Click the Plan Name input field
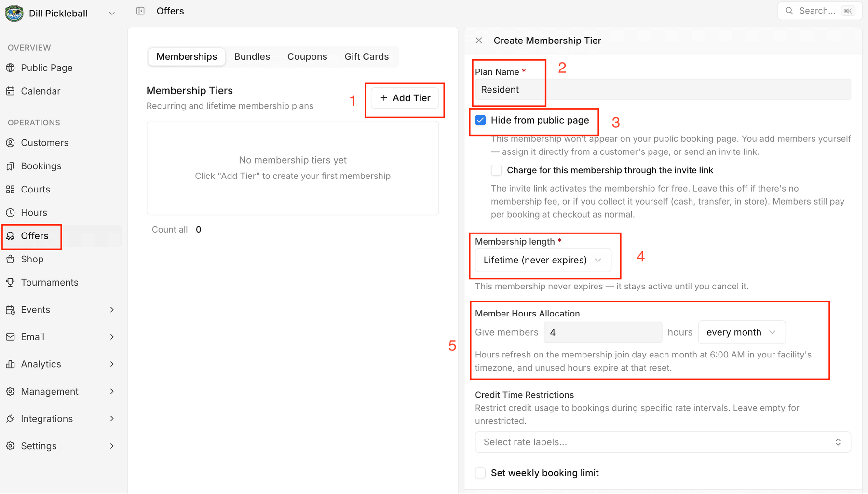The image size is (868, 494). click(x=663, y=89)
